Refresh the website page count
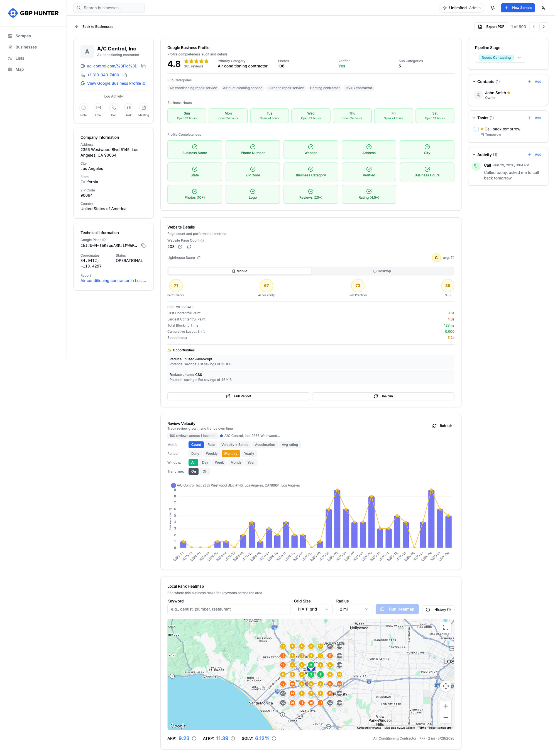 (x=189, y=247)
